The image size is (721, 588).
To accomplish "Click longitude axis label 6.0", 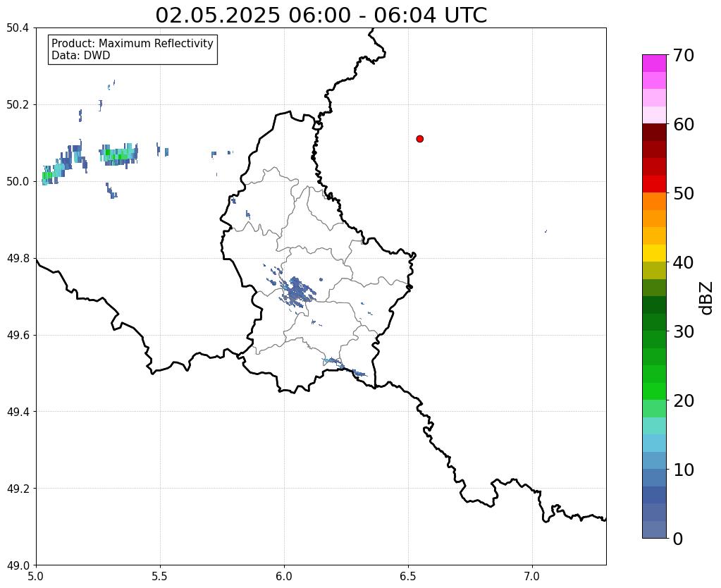I will click(x=284, y=577).
